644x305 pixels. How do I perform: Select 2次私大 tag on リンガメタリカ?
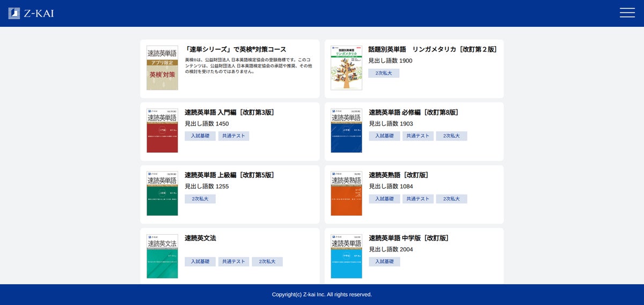(384, 73)
